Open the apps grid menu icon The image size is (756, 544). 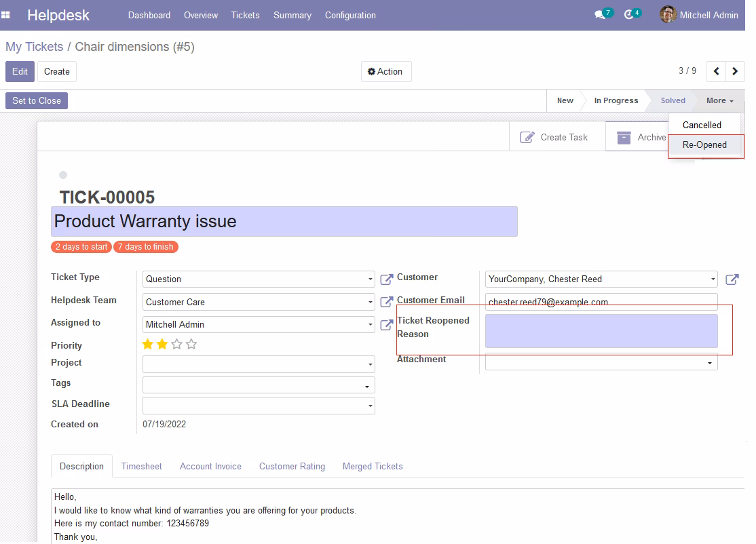pos(5,15)
